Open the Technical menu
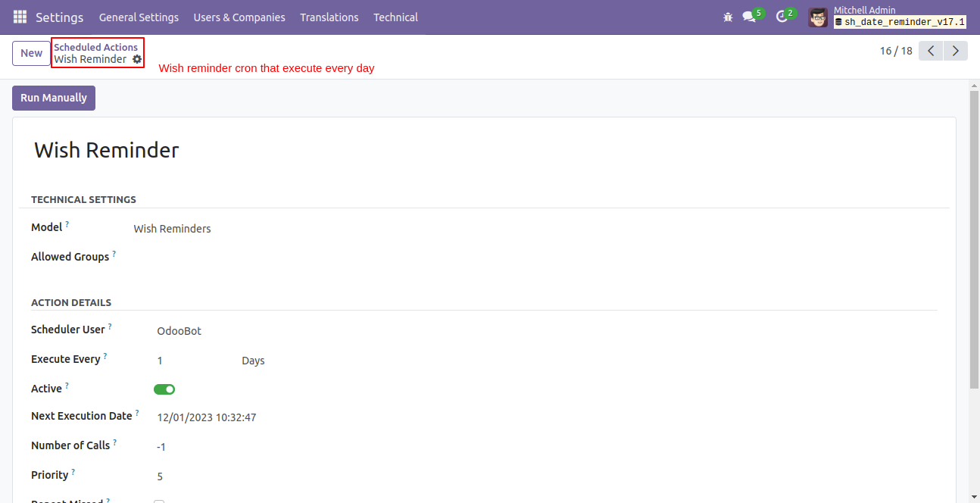This screenshot has height=503, width=980. [395, 17]
